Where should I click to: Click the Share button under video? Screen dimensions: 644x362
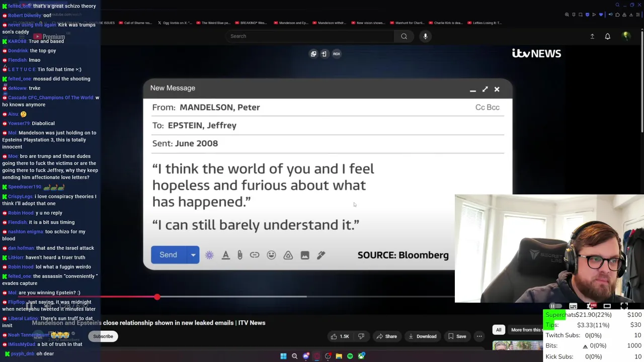(387, 336)
